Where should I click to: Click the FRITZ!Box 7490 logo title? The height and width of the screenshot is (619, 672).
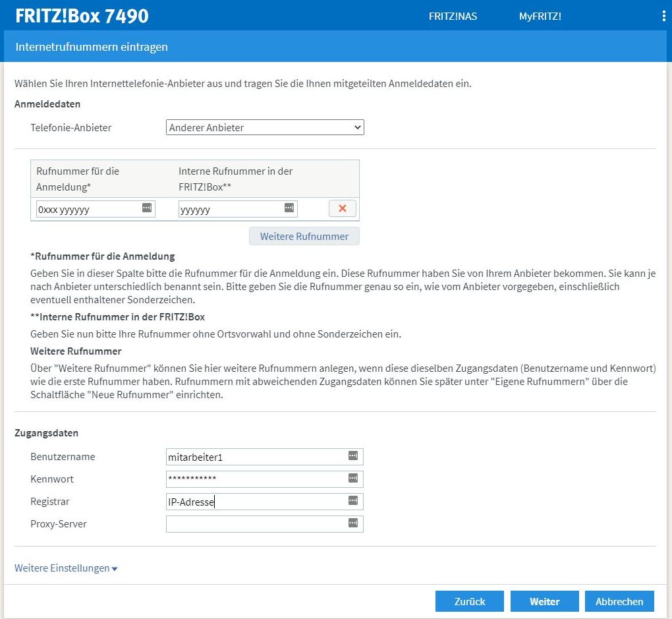point(82,16)
